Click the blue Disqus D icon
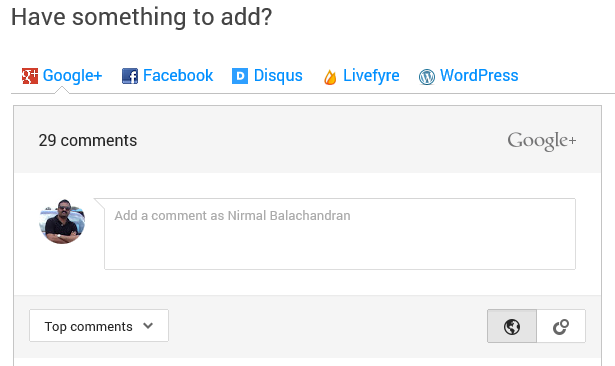Image resolution: width=615 pixels, height=366 pixels. (x=240, y=76)
